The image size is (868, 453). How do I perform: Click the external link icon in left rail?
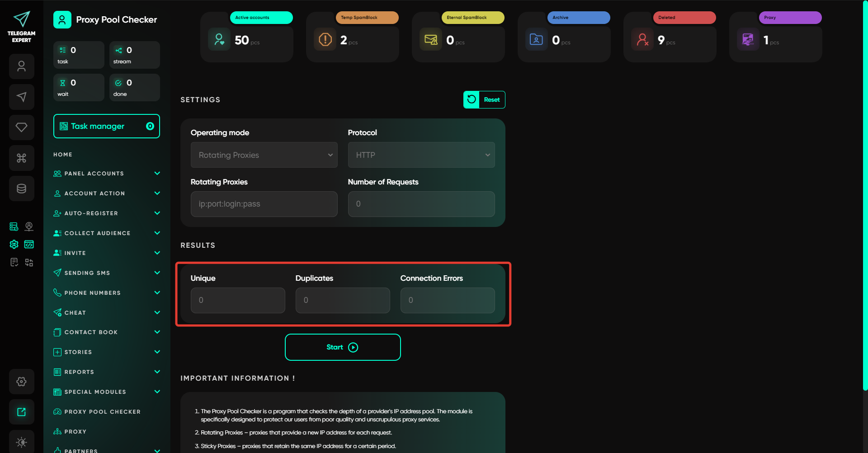click(21, 412)
